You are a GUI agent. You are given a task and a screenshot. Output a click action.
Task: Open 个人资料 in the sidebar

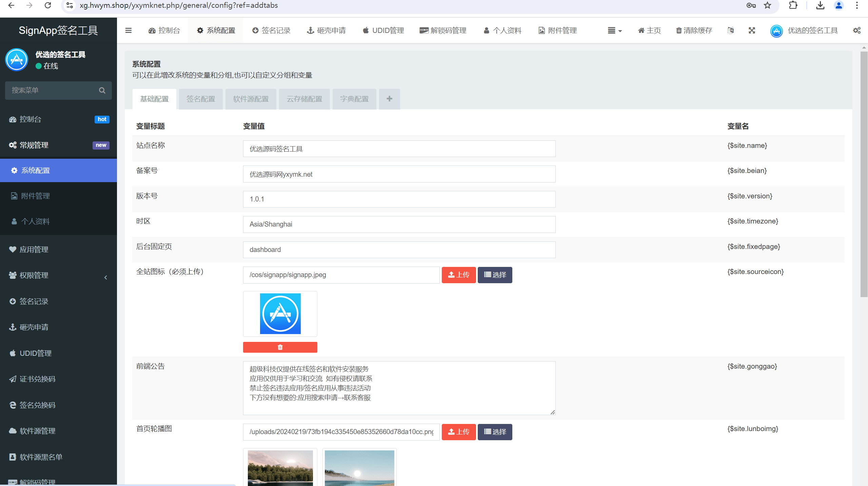tap(58, 221)
